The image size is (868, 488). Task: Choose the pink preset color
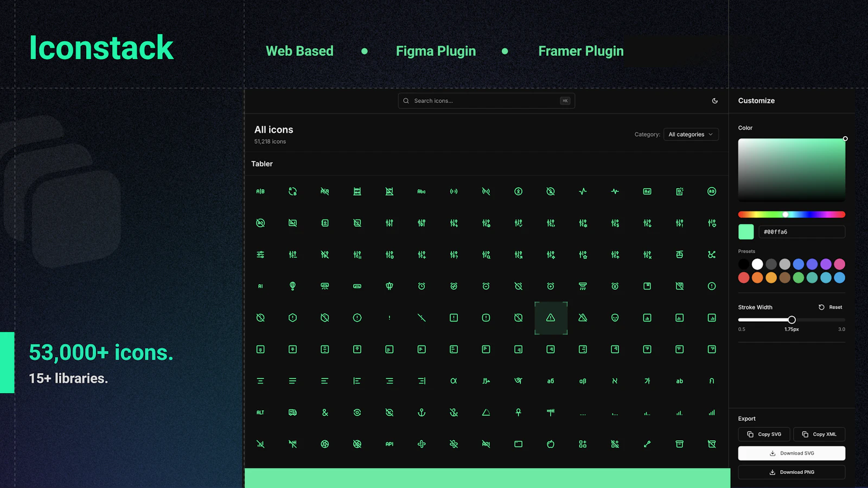point(839,264)
